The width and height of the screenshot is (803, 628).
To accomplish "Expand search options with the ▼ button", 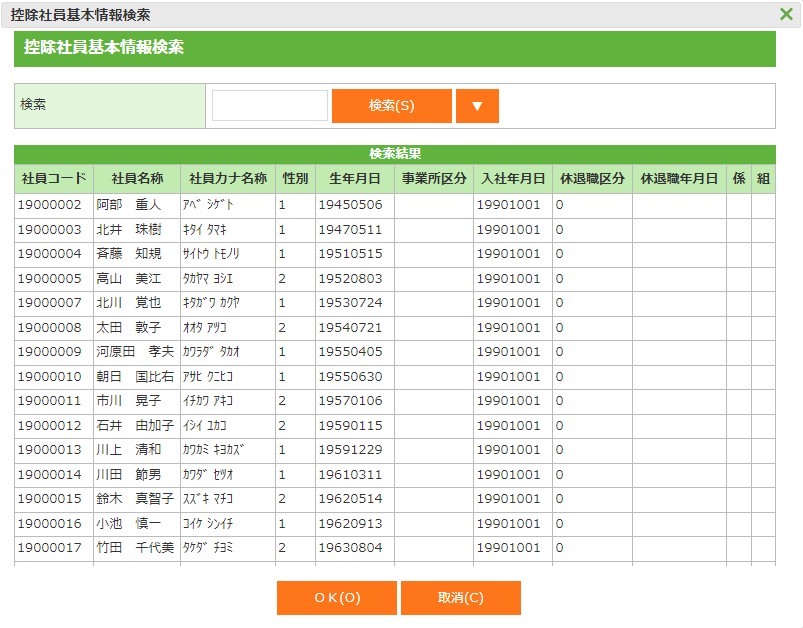I will click(x=477, y=106).
